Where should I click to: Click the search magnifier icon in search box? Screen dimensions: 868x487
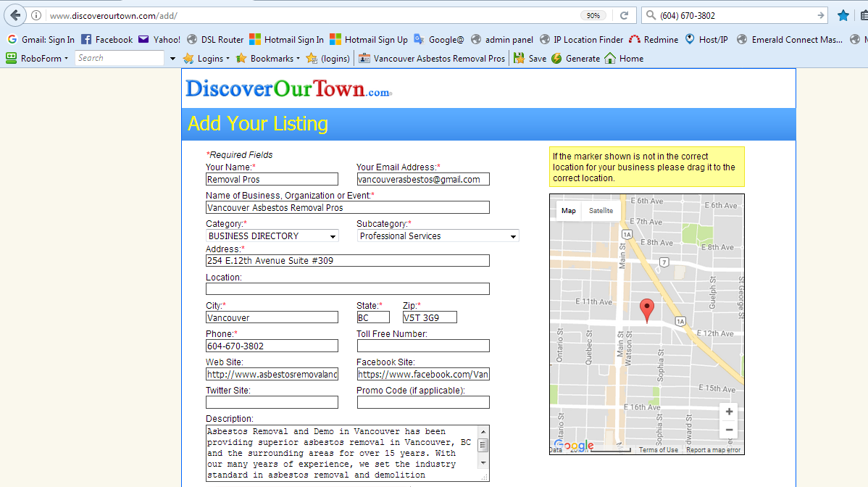click(651, 15)
